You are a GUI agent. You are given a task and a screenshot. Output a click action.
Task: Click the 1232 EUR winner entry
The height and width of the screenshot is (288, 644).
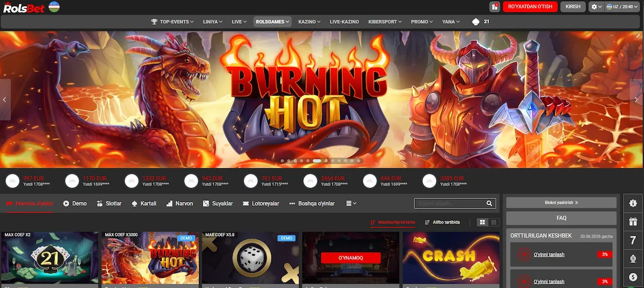coord(146,181)
